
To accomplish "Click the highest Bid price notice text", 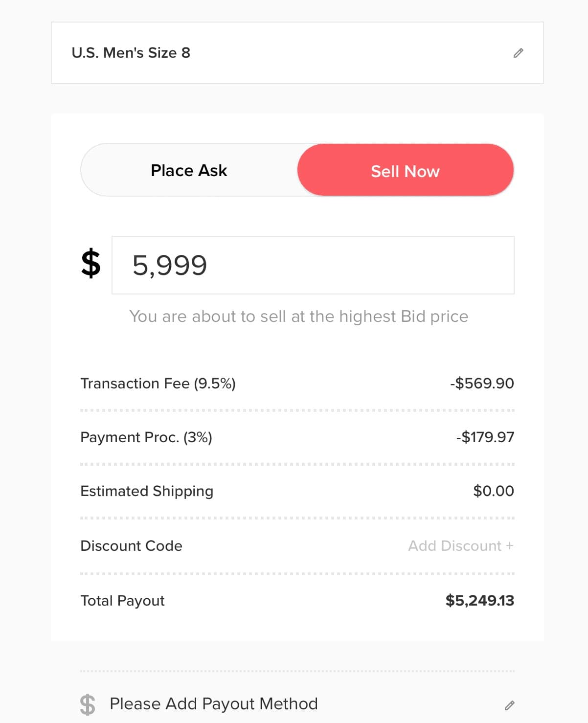I will coord(298,316).
